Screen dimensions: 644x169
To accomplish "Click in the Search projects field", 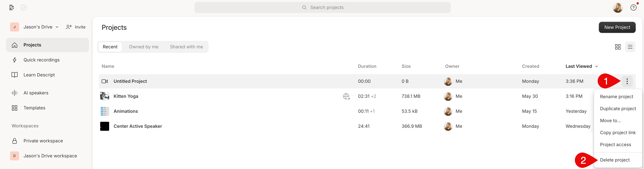I will (323, 7).
